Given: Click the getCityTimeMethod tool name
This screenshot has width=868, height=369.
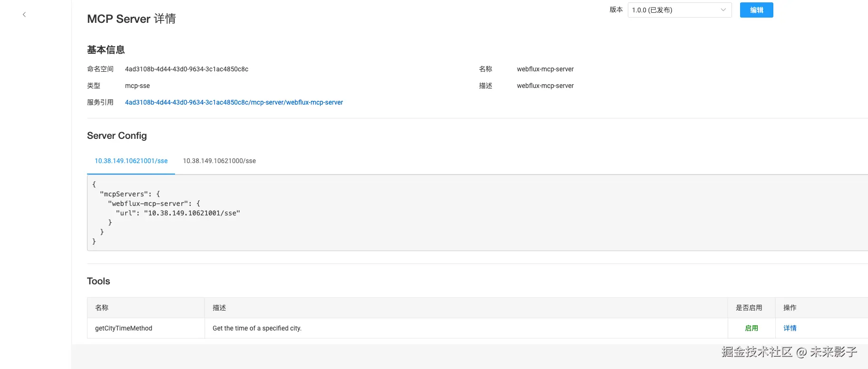Looking at the screenshot, I should 124,328.
